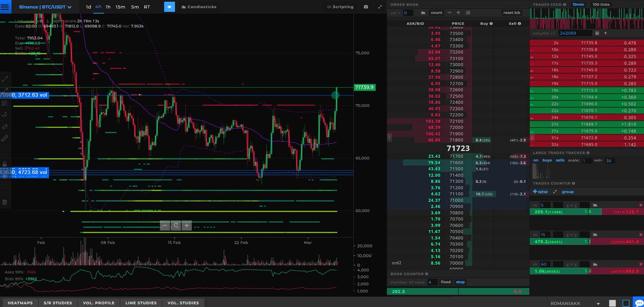Click the 71739.9 current price label

point(364,87)
